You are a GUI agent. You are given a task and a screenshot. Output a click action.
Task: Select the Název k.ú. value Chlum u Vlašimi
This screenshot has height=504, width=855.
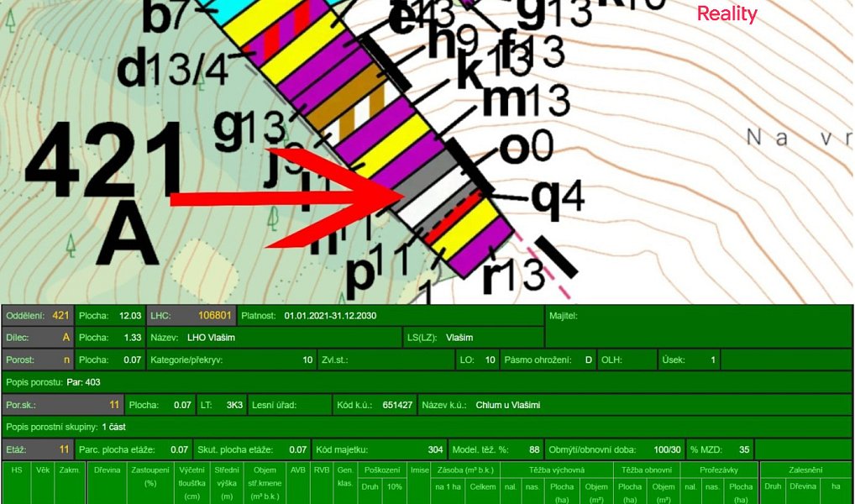pyautogui.click(x=508, y=405)
